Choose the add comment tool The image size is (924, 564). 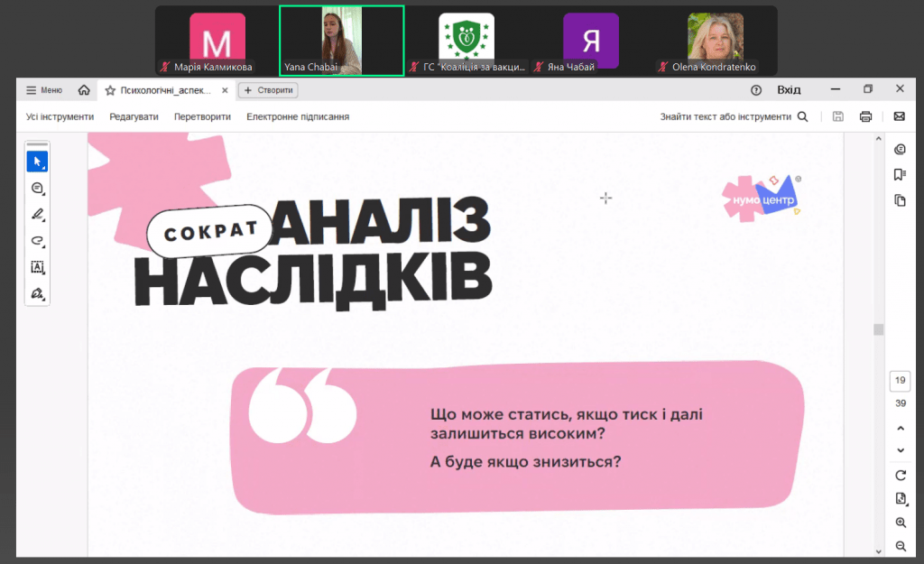[x=37, y=188]
